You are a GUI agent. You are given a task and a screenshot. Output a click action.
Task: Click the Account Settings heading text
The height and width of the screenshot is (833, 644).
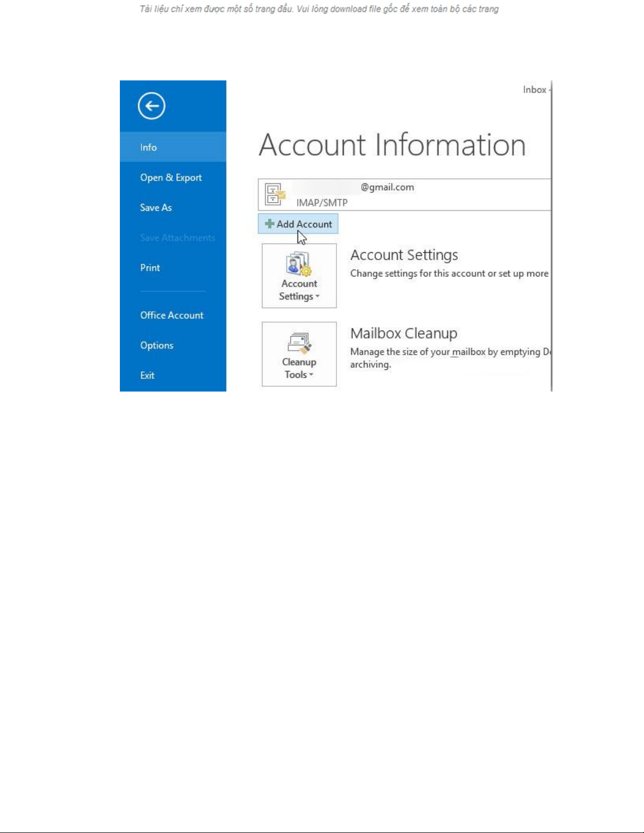(404, 255)
